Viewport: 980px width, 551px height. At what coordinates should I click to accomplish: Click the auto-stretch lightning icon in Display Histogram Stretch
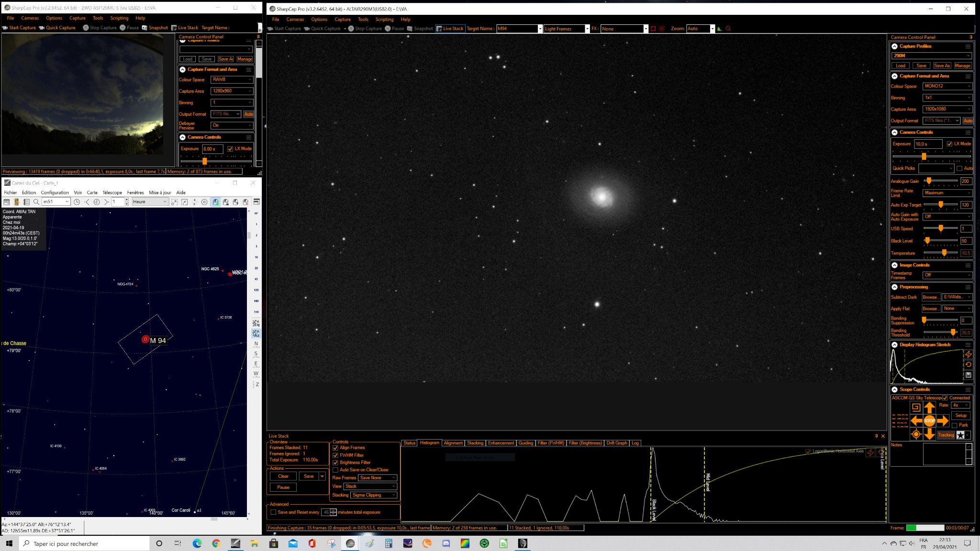(968, 354)
